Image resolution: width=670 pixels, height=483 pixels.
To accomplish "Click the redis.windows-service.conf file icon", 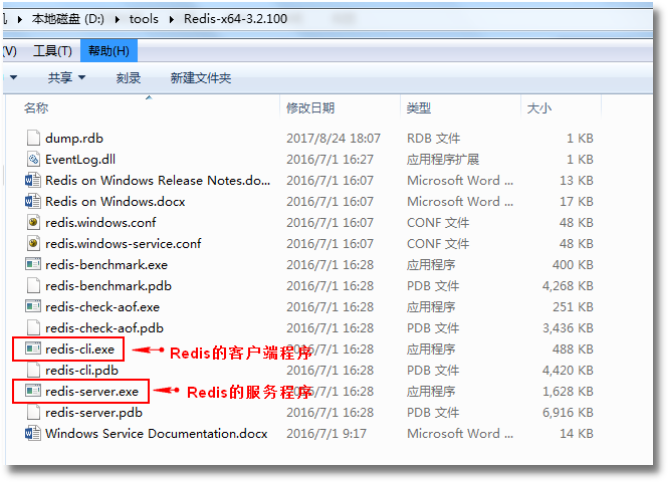I will (x=33, y=244).
